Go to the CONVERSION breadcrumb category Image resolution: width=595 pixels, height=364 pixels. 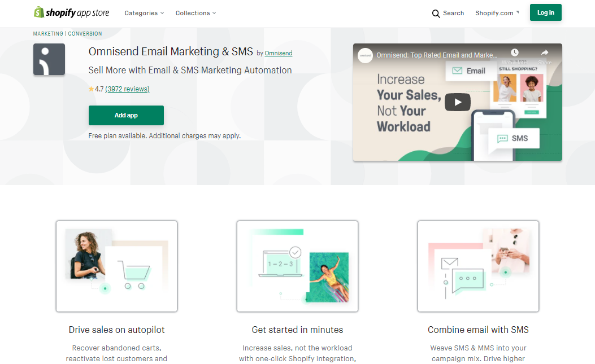[85, 34]
